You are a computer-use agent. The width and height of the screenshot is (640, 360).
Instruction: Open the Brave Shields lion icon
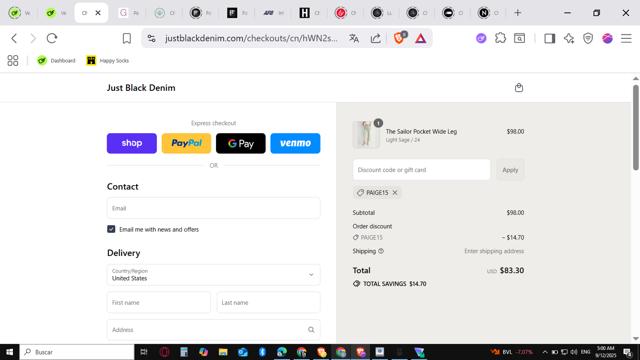click(399, 38)
